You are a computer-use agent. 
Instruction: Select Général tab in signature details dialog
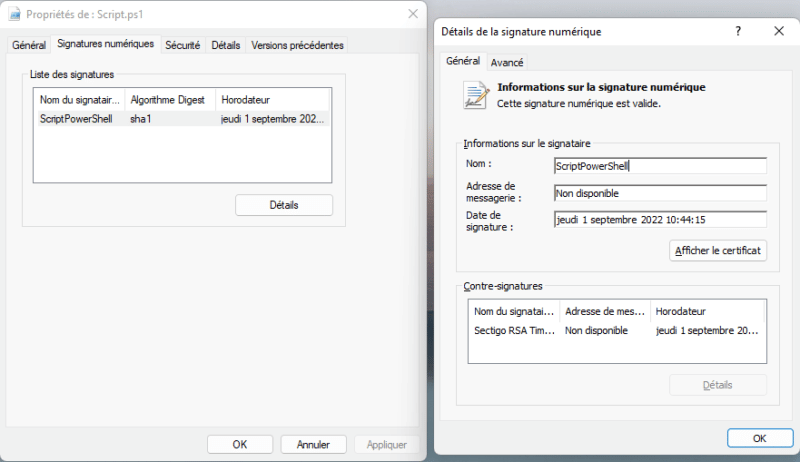click(463, 61)
